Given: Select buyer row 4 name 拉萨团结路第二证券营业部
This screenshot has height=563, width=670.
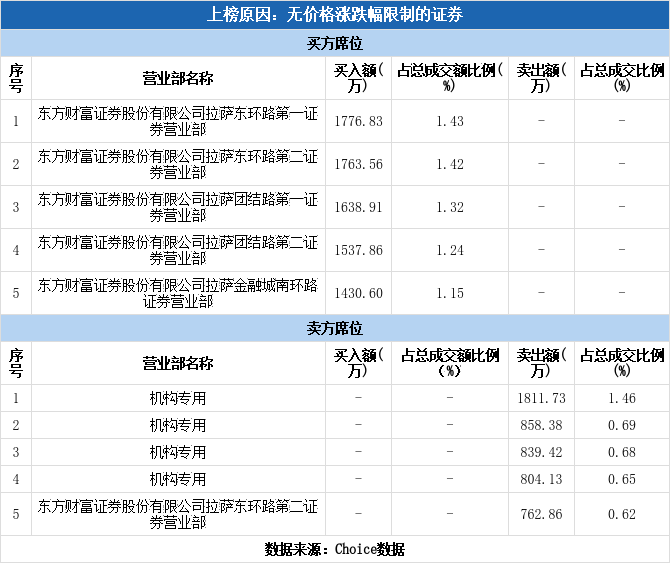Looking at the screenshot, I should tap(178, 250).
